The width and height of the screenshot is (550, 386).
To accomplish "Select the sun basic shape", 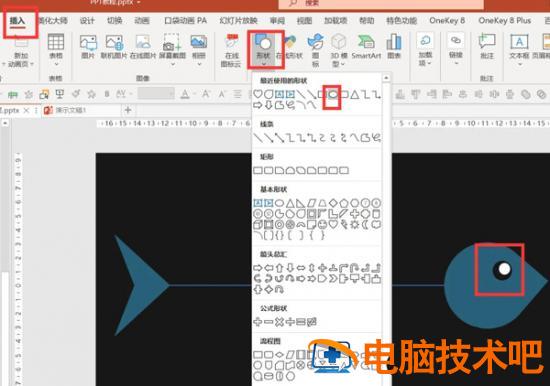I will [x=355, y=225].
